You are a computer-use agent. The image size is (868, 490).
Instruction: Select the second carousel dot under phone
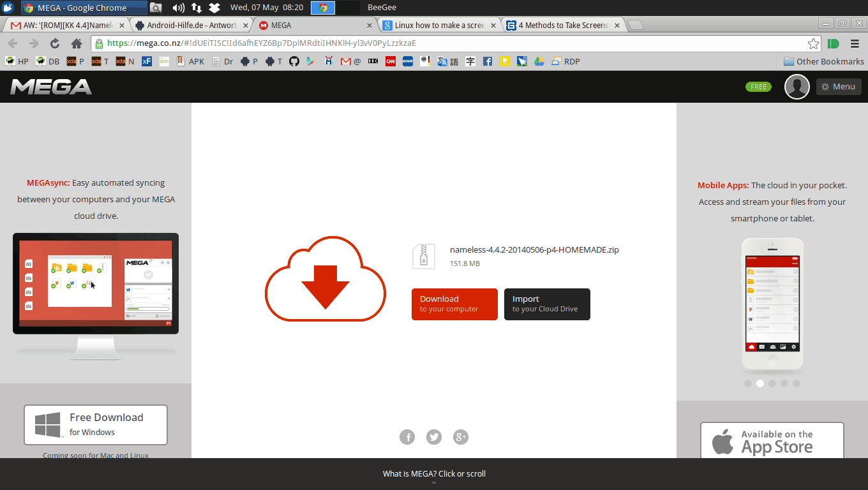[760, 383]
